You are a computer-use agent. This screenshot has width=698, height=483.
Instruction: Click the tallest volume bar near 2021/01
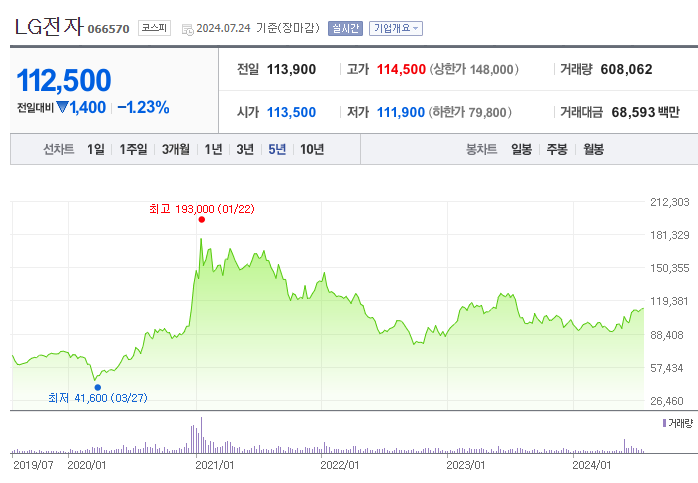coord(201,435)
